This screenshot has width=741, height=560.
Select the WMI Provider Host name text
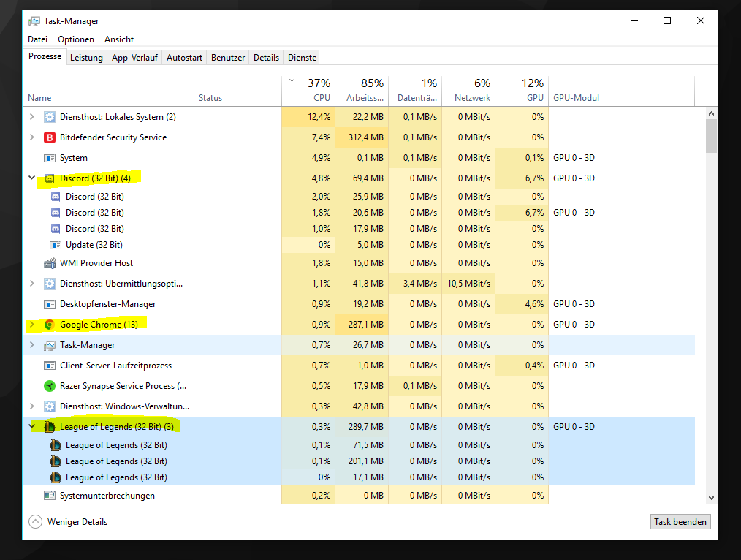point(96,262)
